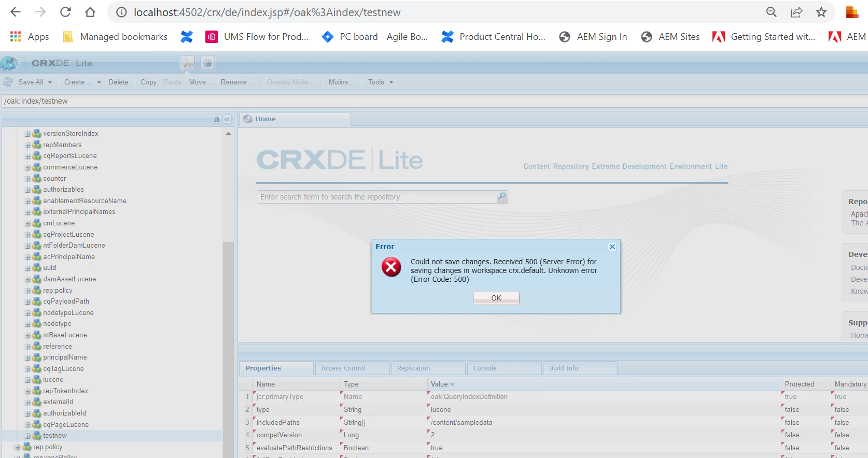The height and width of the screenshot is (458, 868).
Task: Click Delete in the toolbar
Action: (118, 82)
